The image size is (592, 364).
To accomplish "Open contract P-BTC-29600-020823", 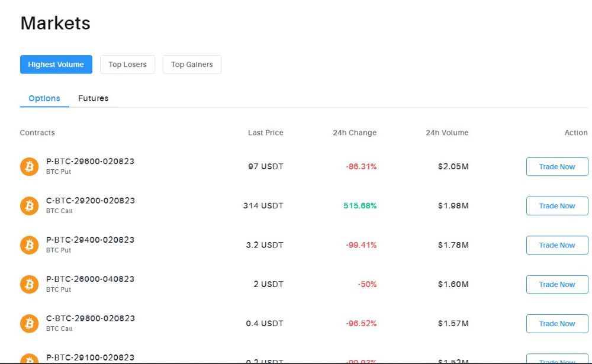I will [x=90, y=161].
